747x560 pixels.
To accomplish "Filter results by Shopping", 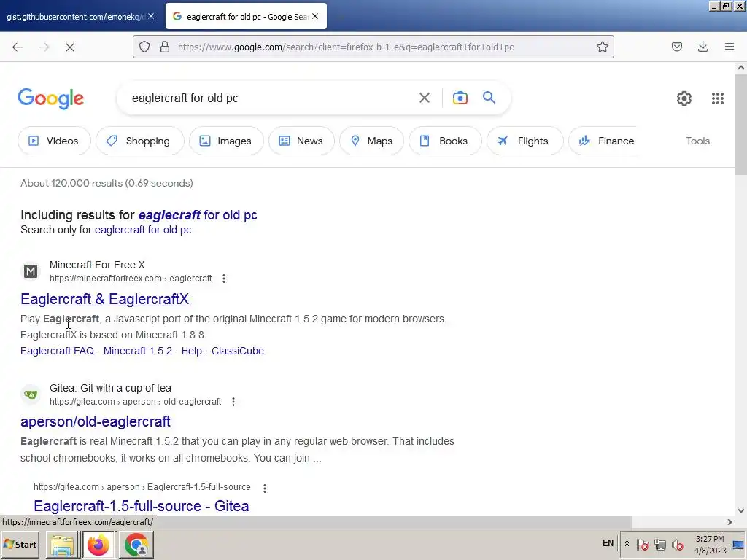I will point(139,141).
